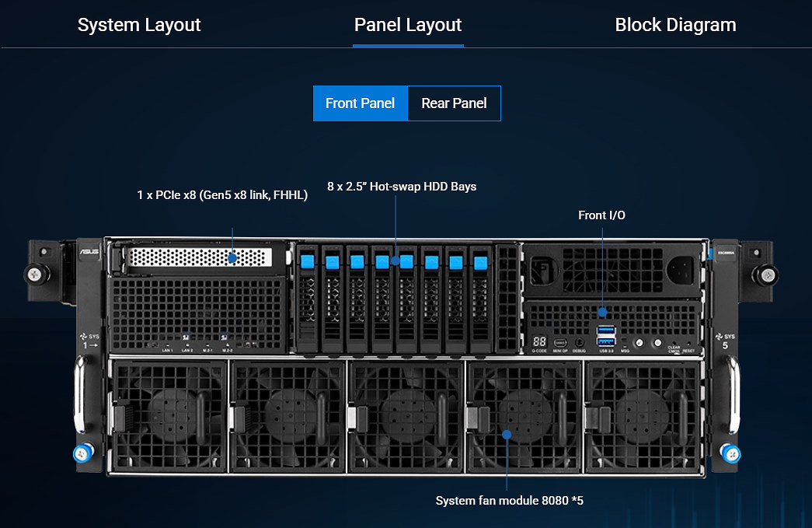Click the Front I/O text label
The width and height of the screenshot is (812, 528).
click(x=601, y=215)
